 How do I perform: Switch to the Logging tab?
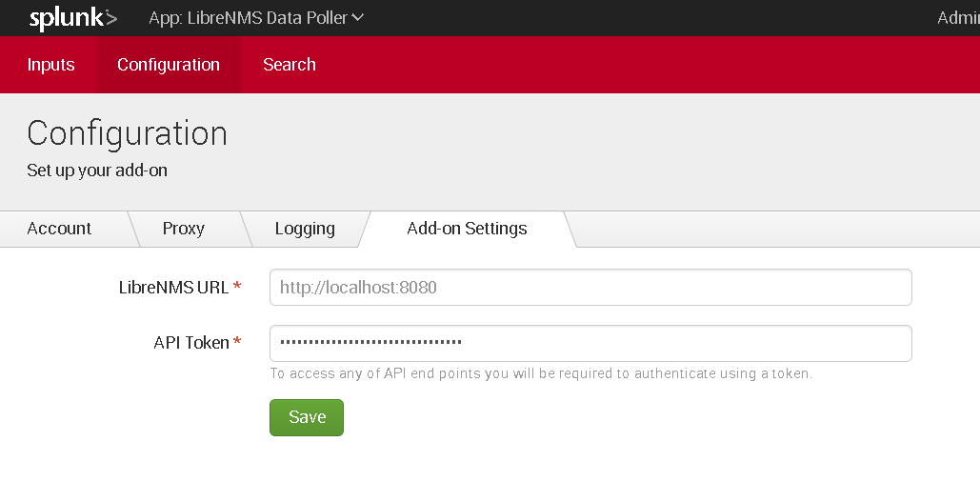click(x=305, y=229)
